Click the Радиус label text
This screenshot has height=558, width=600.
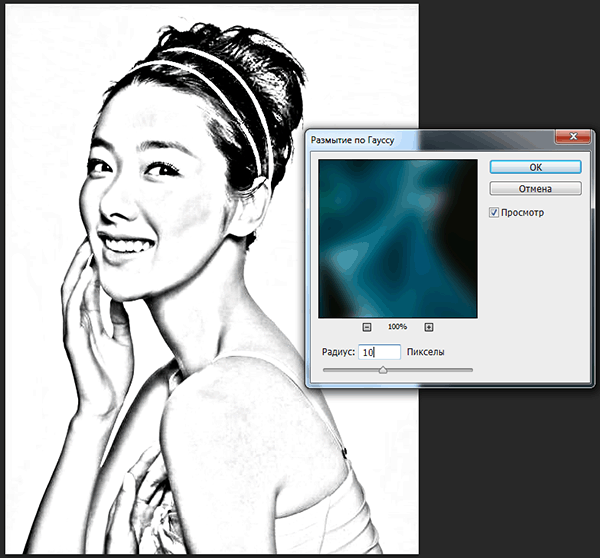coord(339,352)
